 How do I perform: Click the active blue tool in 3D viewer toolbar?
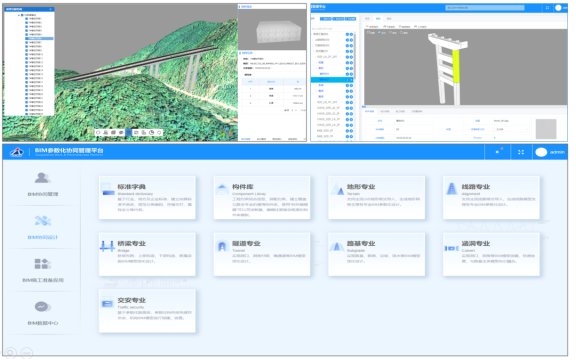click(129, 132)
